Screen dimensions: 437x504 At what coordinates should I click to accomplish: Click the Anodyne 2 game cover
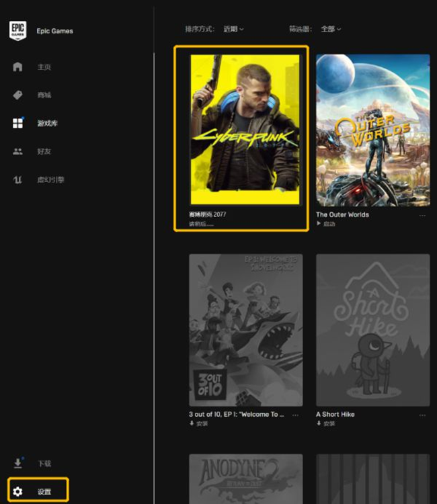click(x=245, y=478)
